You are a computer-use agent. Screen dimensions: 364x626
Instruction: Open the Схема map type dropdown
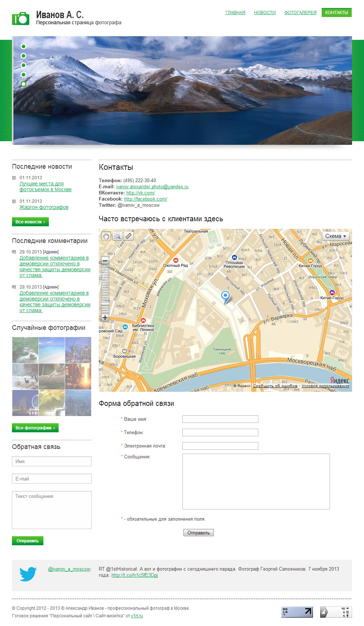(335, 236)
